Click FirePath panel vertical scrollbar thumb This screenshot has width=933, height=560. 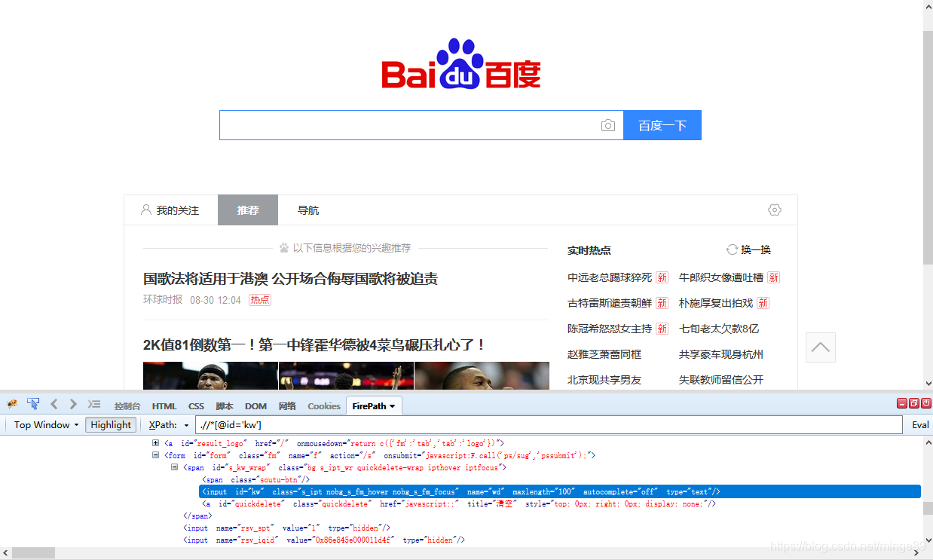[927, 508]
